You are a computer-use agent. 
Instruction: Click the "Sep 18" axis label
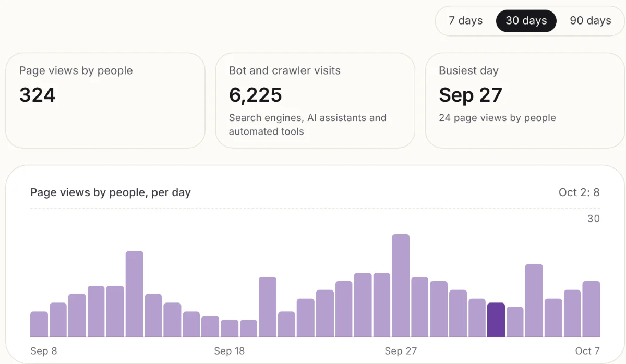point(230,351)
